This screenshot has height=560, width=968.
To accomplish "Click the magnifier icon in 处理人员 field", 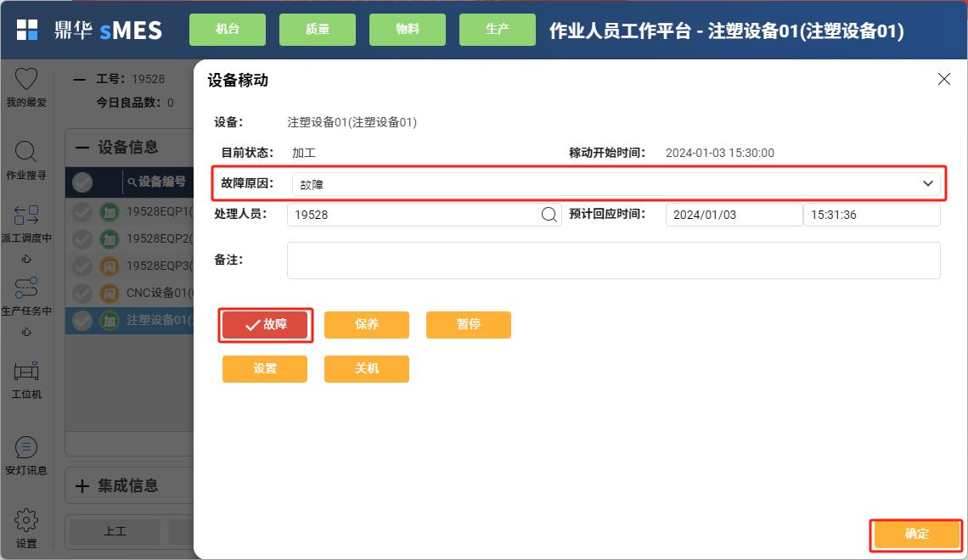I will click(x=549, y=215).
